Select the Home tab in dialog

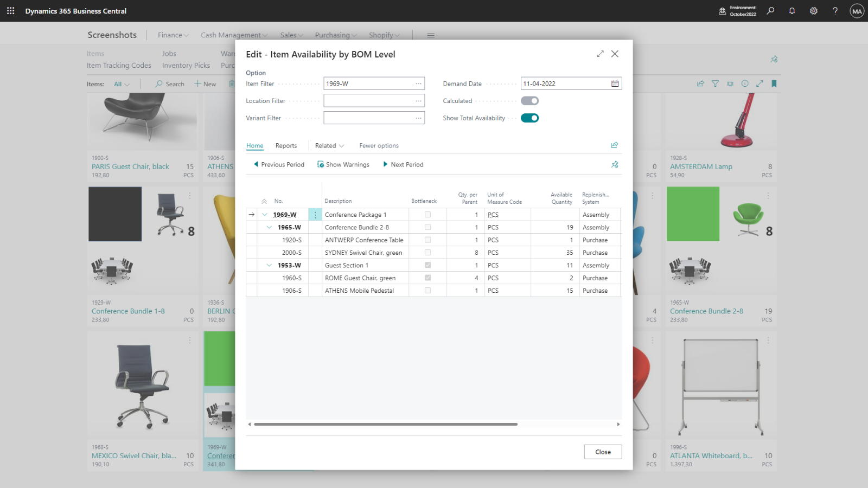pyautogui.click(x=254, y=146)
